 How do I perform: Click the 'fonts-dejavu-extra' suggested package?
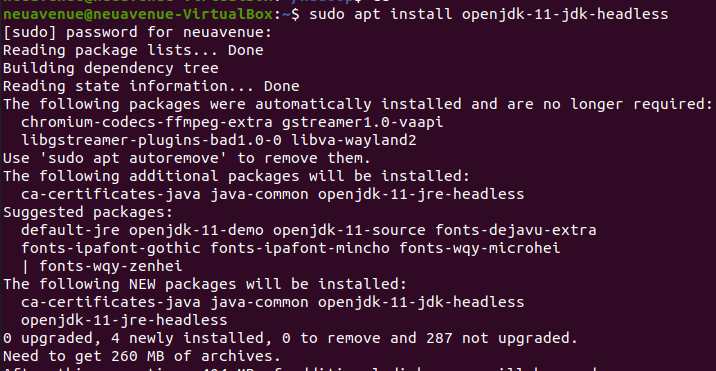pos(516,230)
